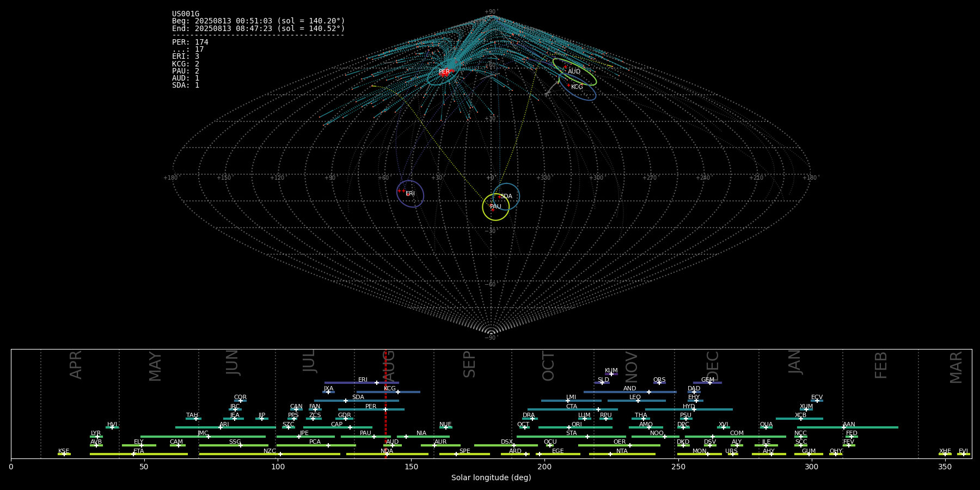
Task: Click the PER shower bar in the timeline
Action: pos(371,409)
